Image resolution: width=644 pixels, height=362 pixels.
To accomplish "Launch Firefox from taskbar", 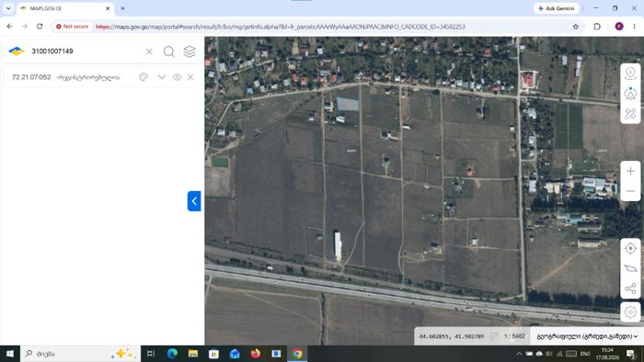I will [256, 354].
